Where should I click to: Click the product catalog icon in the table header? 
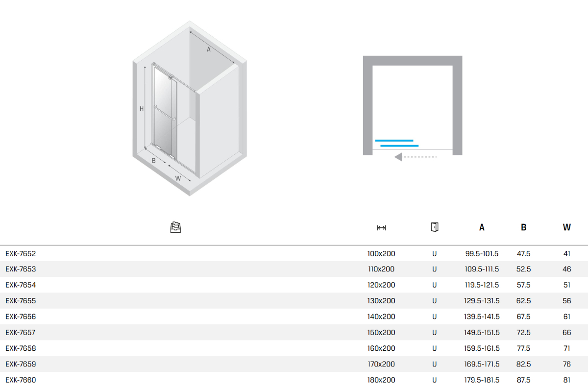pos(175,227)
